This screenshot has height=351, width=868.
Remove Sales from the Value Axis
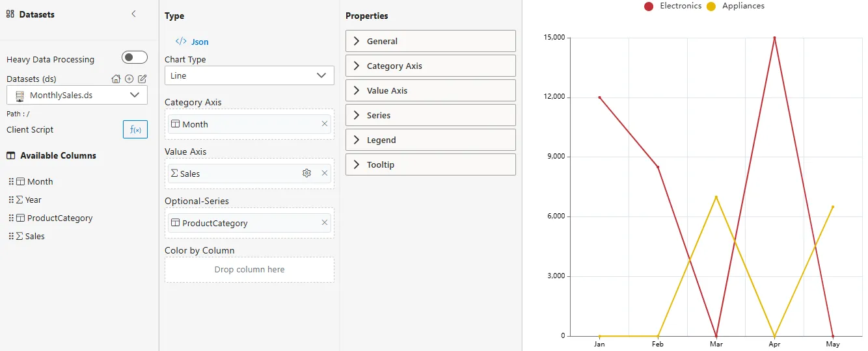tap(325, 174)
